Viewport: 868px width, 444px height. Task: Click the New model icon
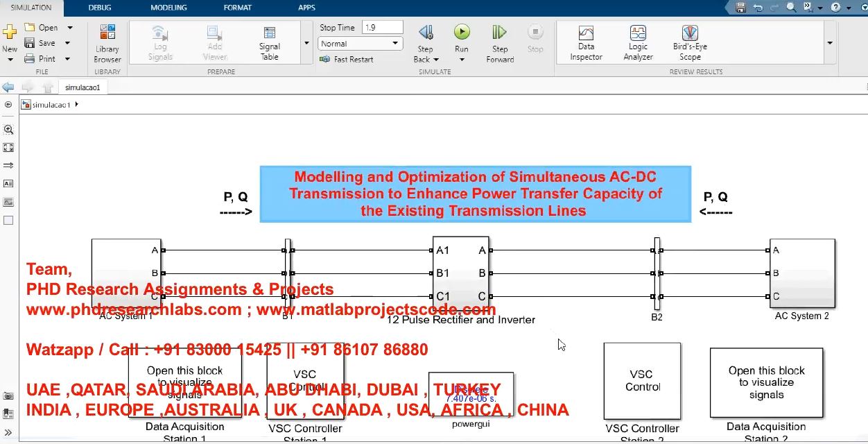point(10,33)
